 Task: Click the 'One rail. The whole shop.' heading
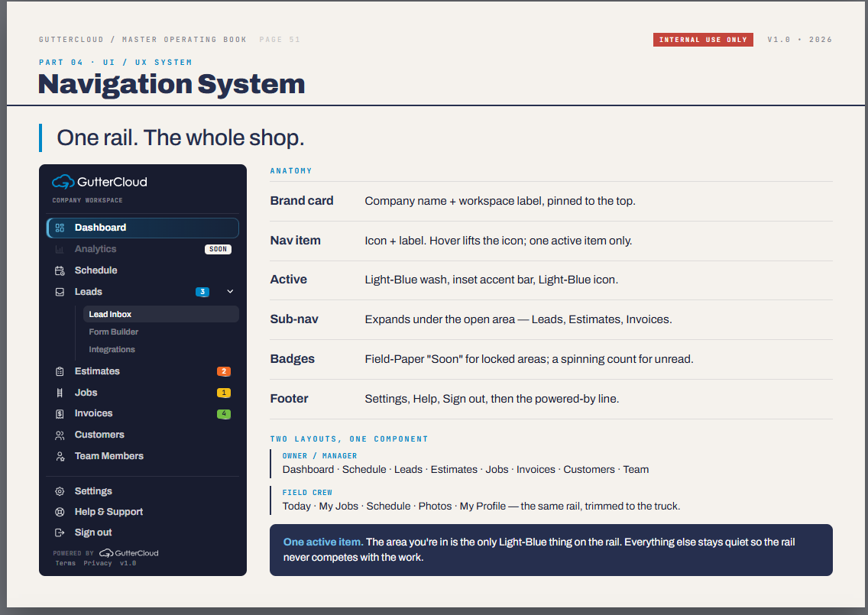pos(180,138)
